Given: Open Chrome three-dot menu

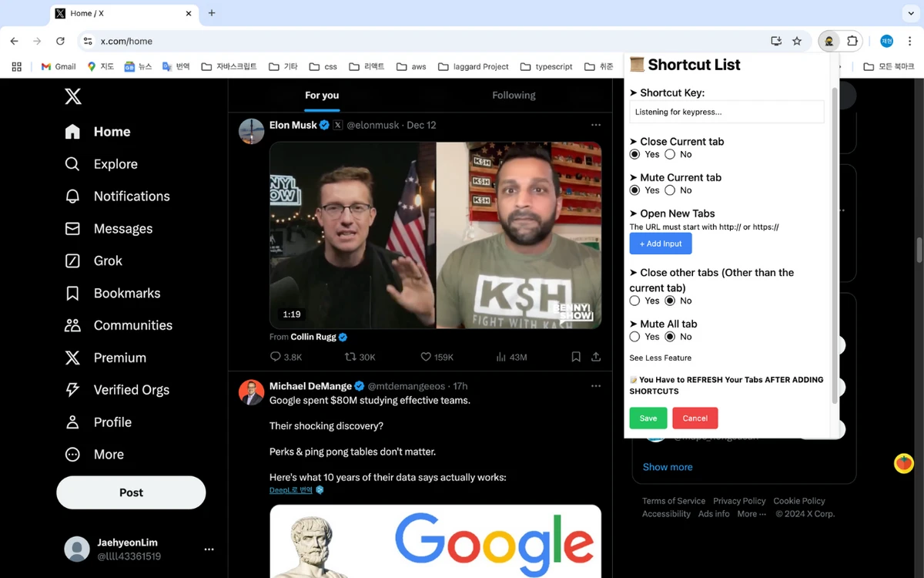Looking at the screenshot, I should (x=909, y=41).
